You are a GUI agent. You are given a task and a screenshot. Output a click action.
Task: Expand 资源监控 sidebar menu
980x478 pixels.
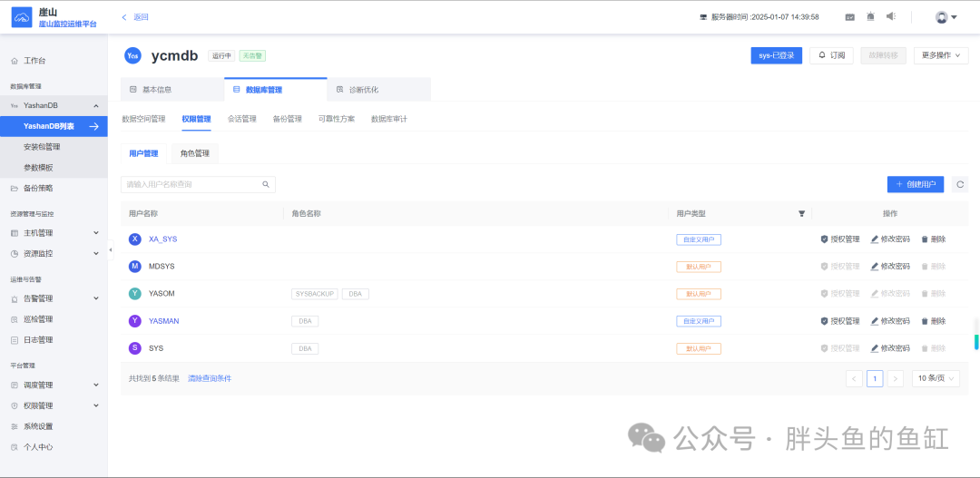tap(54, 254)
